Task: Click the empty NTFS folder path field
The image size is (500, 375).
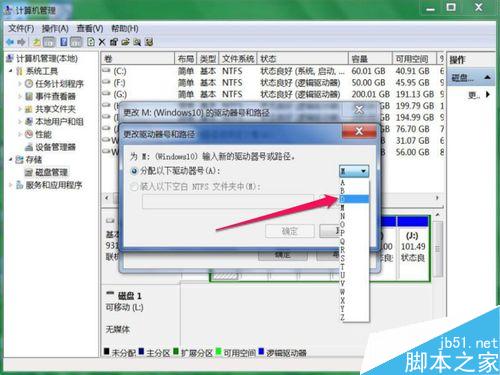Action: click(228, 202)
